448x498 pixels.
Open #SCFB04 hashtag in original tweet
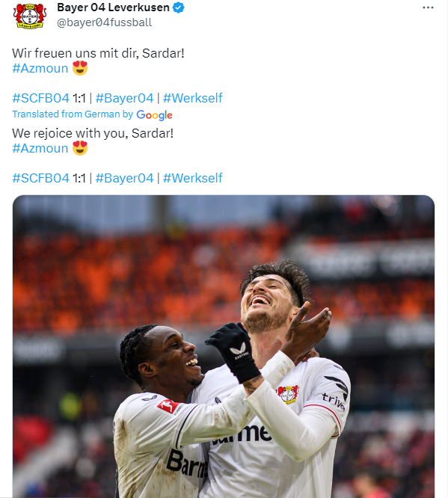click(x=40, y=98)
